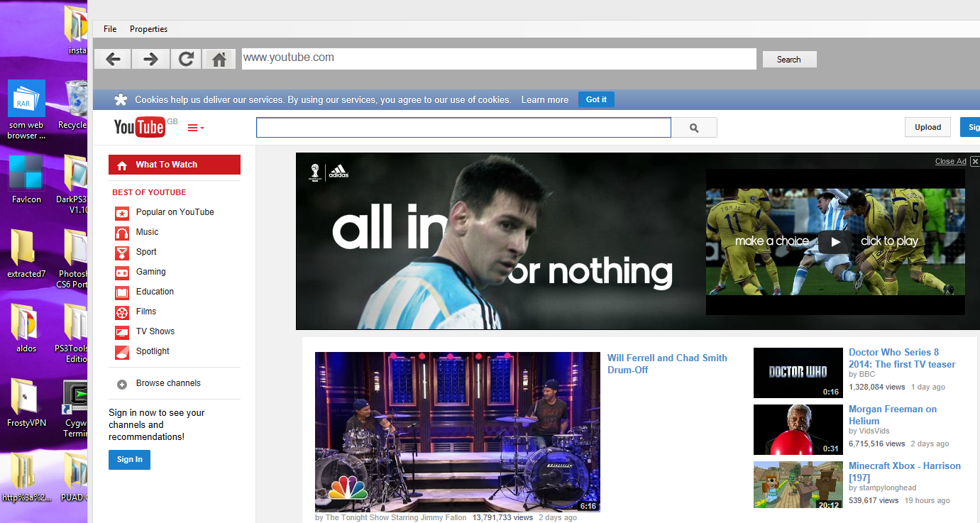Image resolution: width=980 pixels, height=523 pixels.
Task: Click the Upload button
Action: pyautogui.click(x=927, y=127)
